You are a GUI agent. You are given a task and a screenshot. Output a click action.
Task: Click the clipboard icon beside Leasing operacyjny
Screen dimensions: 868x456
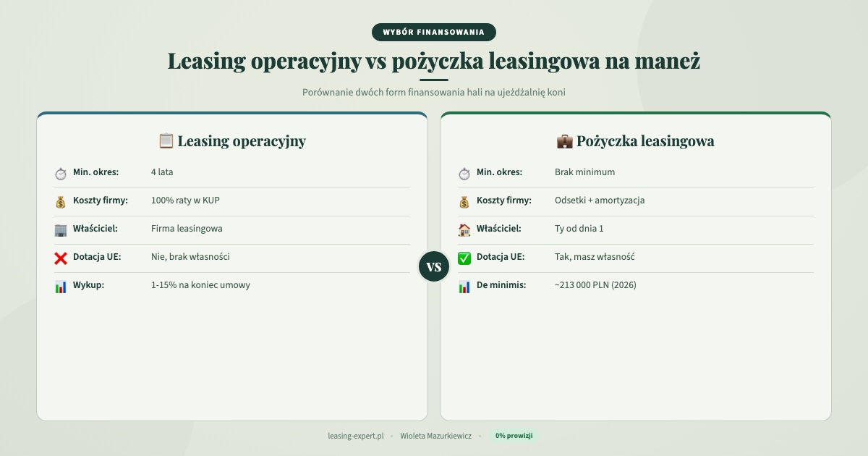[x=167, y=140]
